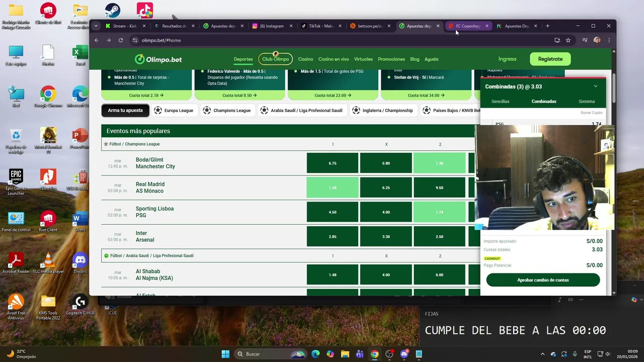
Task: Open the Excel desktop shortcut
Action: (x=80, y=55)
